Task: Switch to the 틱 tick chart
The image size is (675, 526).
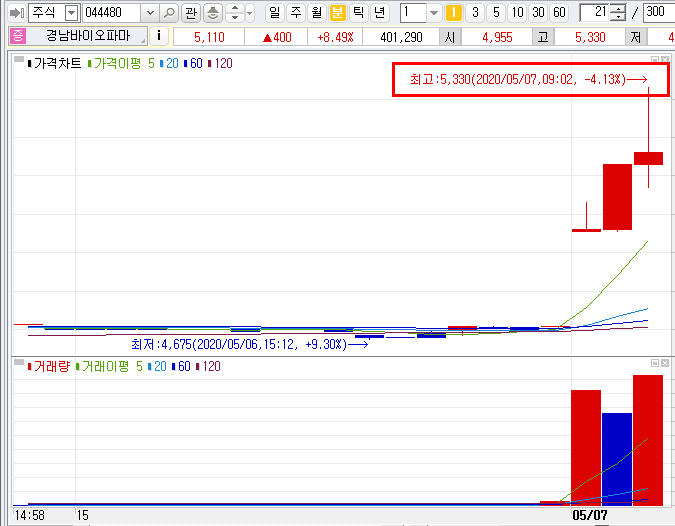Action: point(358,12)
